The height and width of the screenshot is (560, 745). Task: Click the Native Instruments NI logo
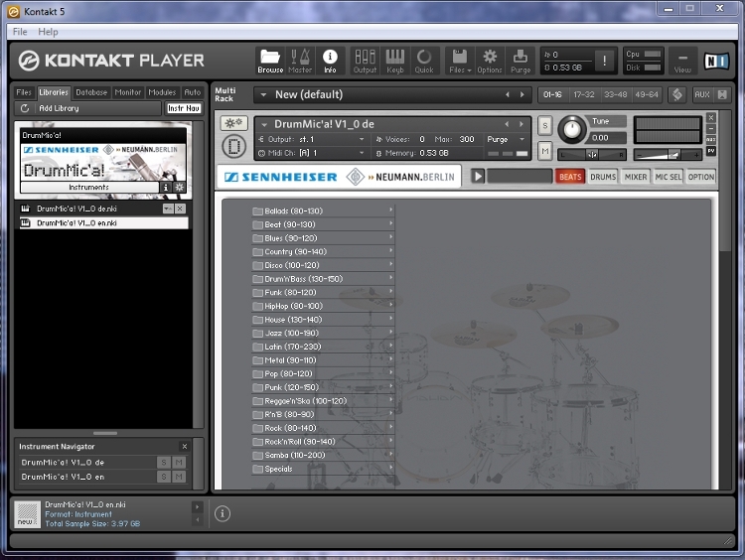[716, 61]
